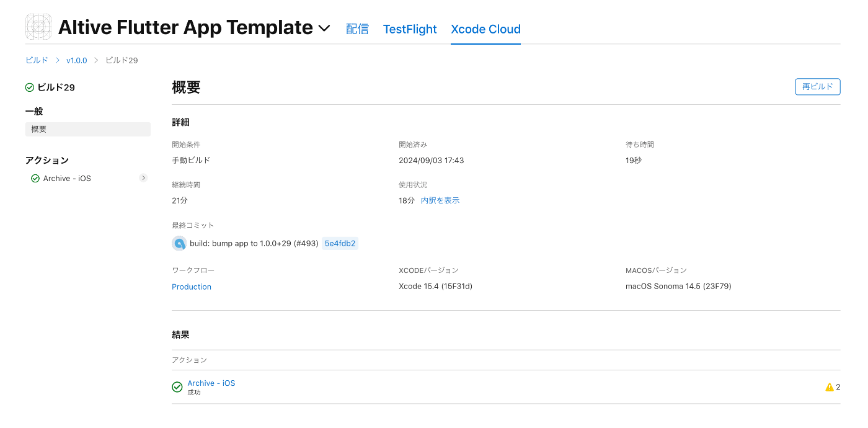868x428 pixels.
Task: Click the usage value 18分
Action: [x=407, y=200]
